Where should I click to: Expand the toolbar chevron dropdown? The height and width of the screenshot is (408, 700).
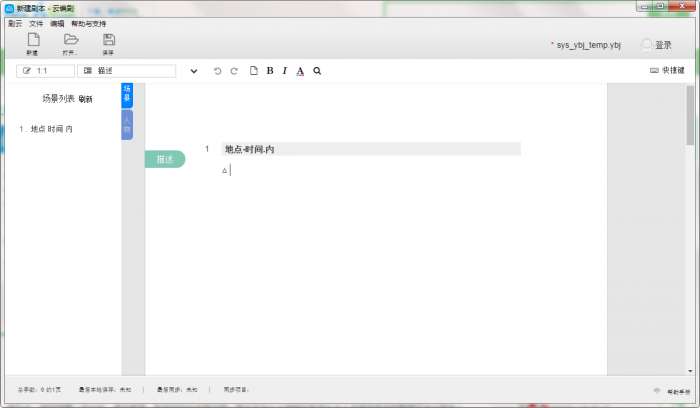tap(194, 71)
